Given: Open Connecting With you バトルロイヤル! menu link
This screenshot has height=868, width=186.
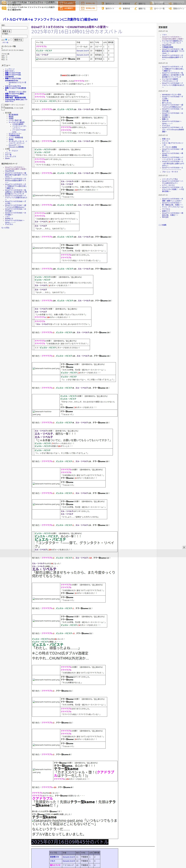Looking at the screenshot, I should point(16,100).
